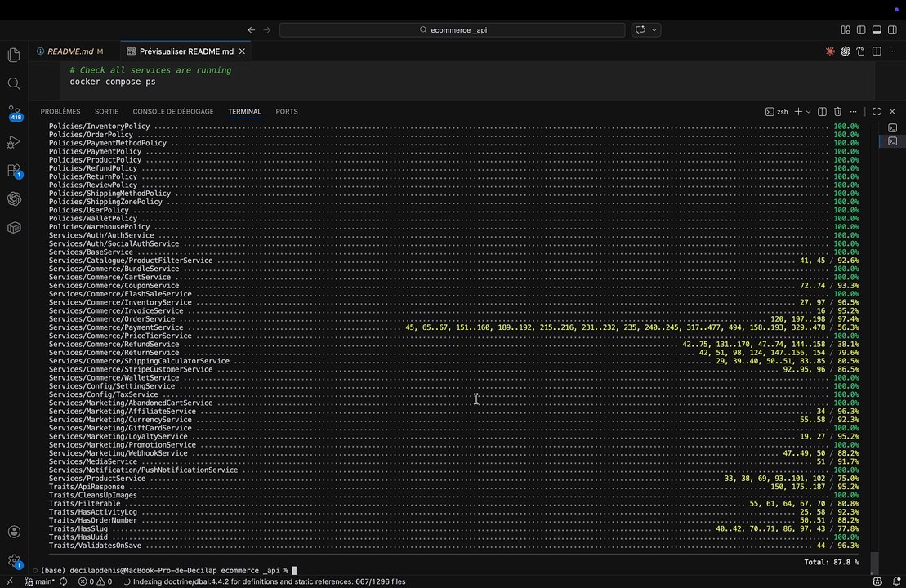The height and width of the screenshot is (588, 906).
Task: Open the remote window indicator in status bar
Action: [x=9, y=581]
